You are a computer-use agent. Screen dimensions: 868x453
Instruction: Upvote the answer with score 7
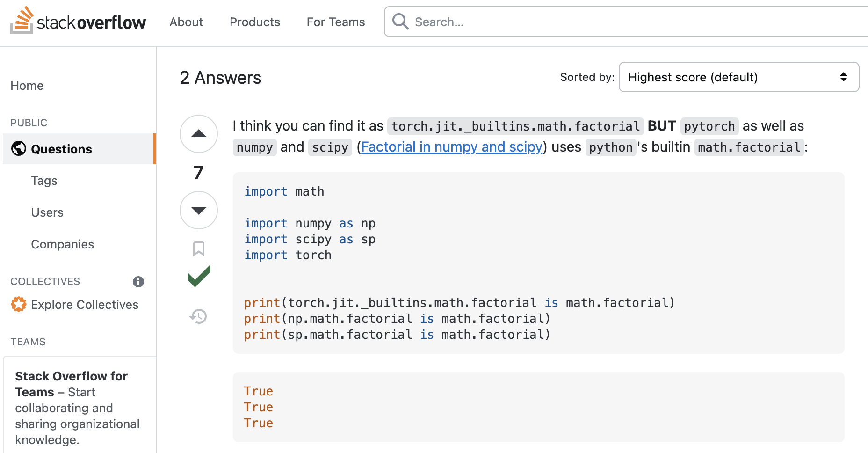[x=199, y=134]
